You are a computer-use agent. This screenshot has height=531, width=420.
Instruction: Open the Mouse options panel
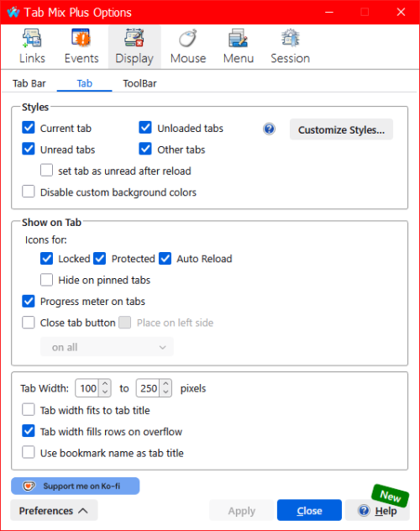tap(188, 47)
